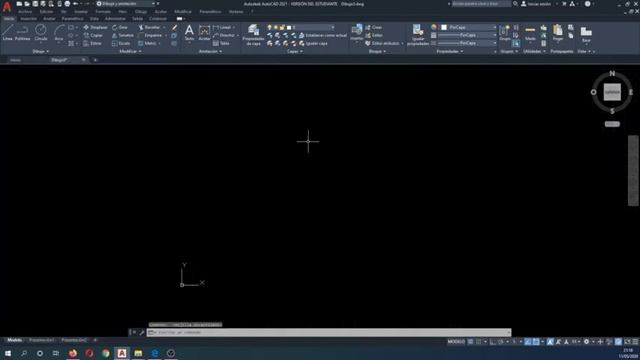Click the Lineal dimension button
Viewport: 640px width, 360px height.
coord(222,27)
